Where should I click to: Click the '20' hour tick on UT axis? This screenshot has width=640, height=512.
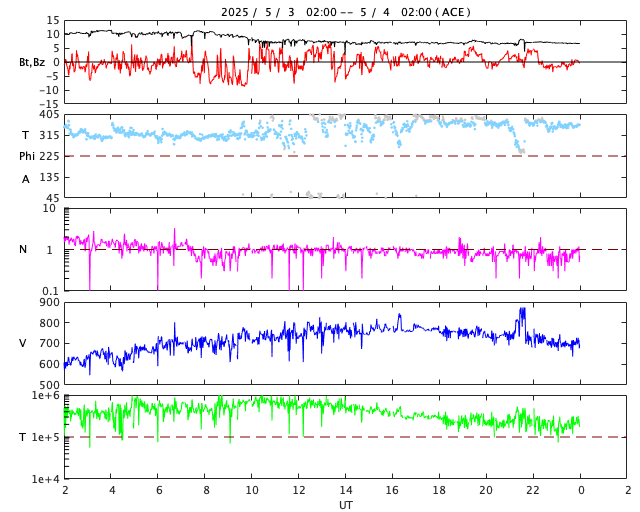[x=486, y=490]
